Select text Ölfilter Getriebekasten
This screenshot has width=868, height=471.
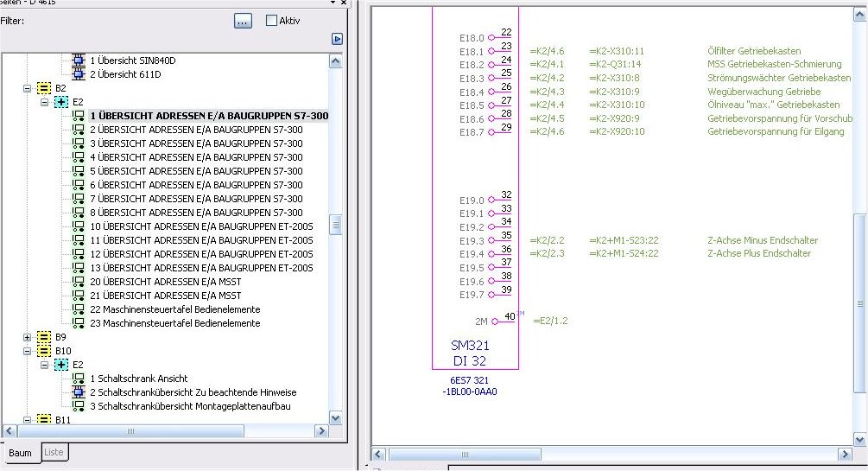pos(754,51)
